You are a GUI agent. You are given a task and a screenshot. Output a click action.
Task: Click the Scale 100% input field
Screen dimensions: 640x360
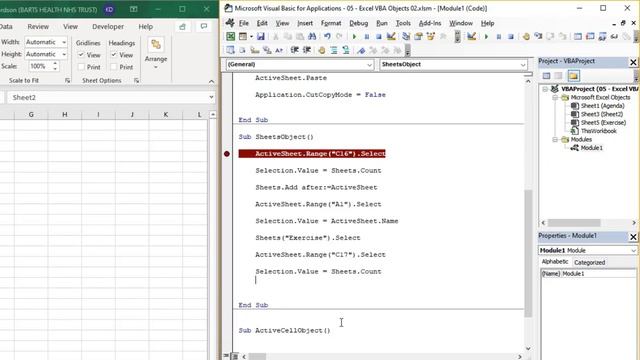[40, 66]
